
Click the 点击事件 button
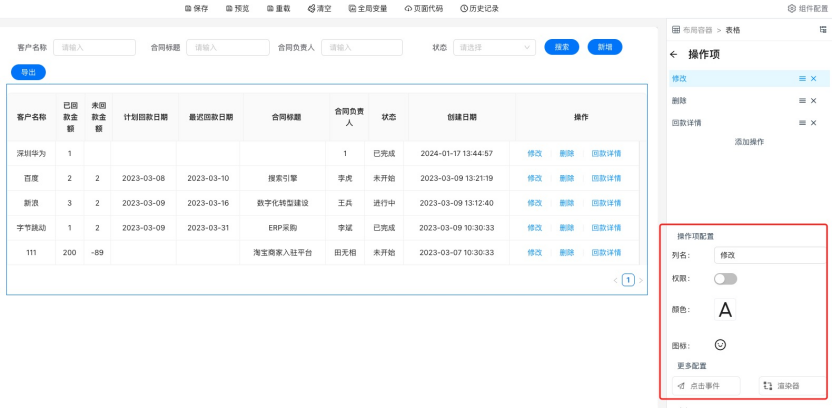click(x=706, y=386)
